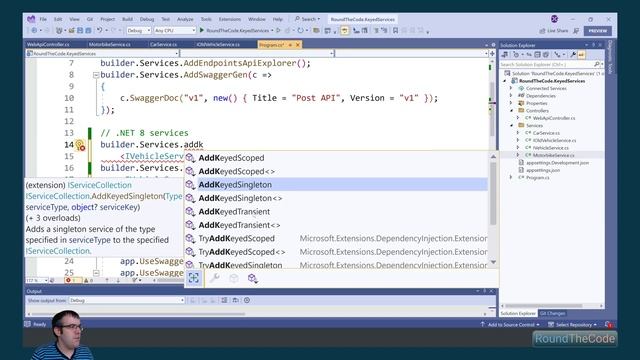Click Add to Source Control
The height and width of the screenshot is (360, 640).
(x=510, y=324)
